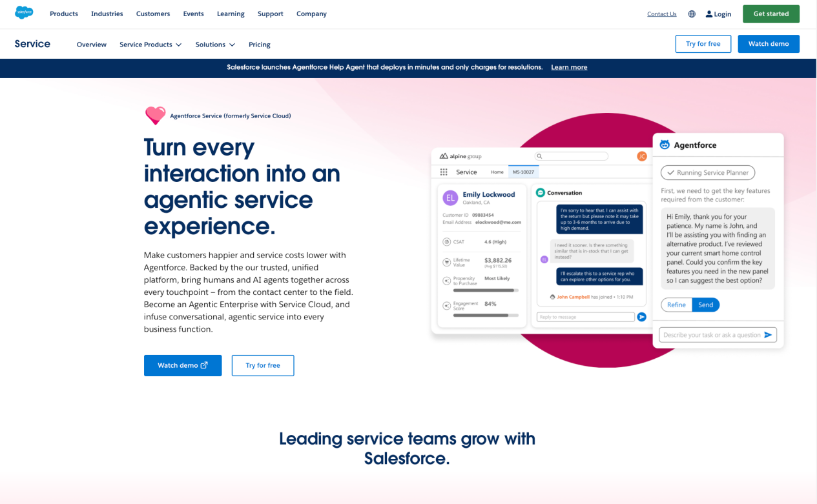Open the globe language selector
817x504 pixels.
[x=692, y=14]
